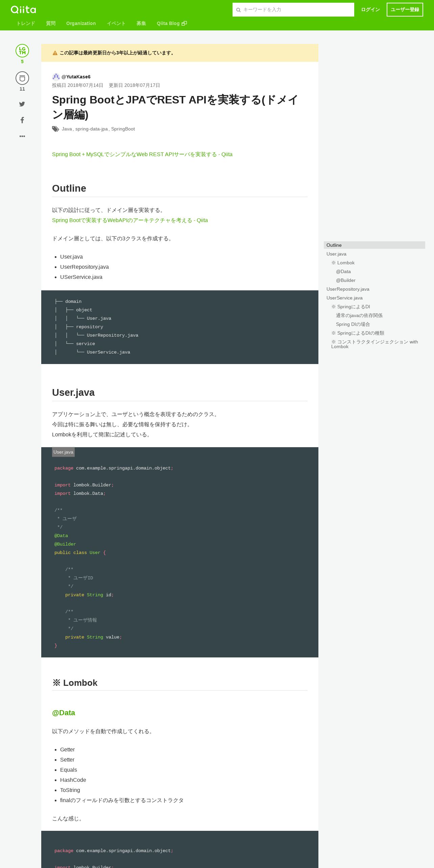434x868 pixels.
Task: Click the User.java code block filename label
Action: 63,452
